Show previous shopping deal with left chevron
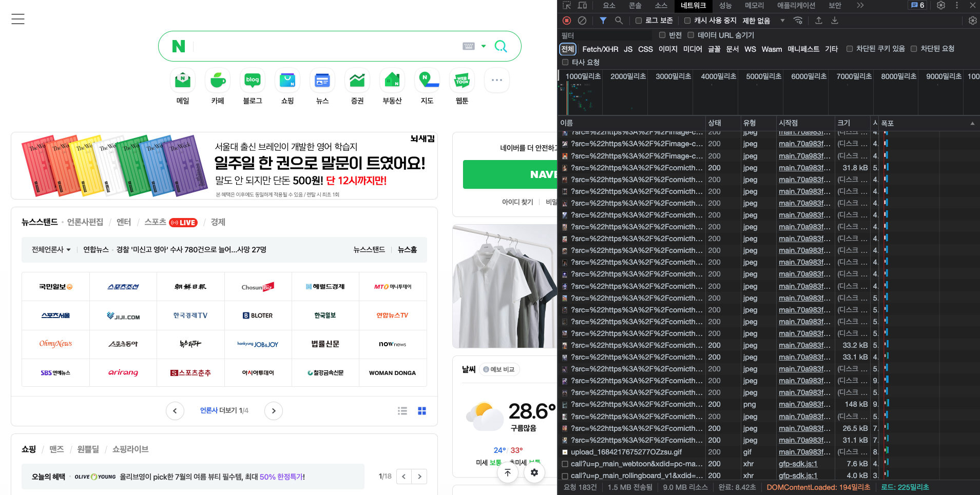 [404, 477]
